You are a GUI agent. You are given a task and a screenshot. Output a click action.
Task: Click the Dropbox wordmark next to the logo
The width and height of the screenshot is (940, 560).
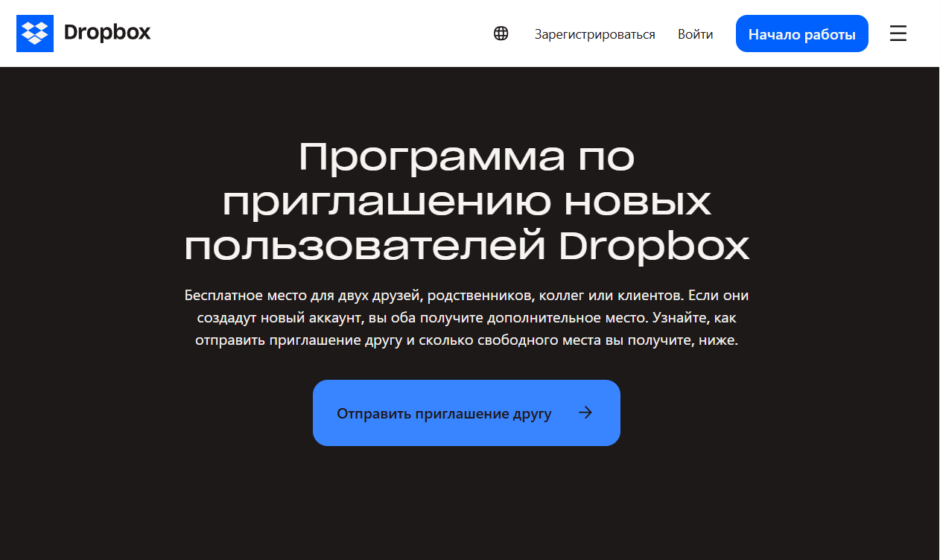tap(107, 33)
